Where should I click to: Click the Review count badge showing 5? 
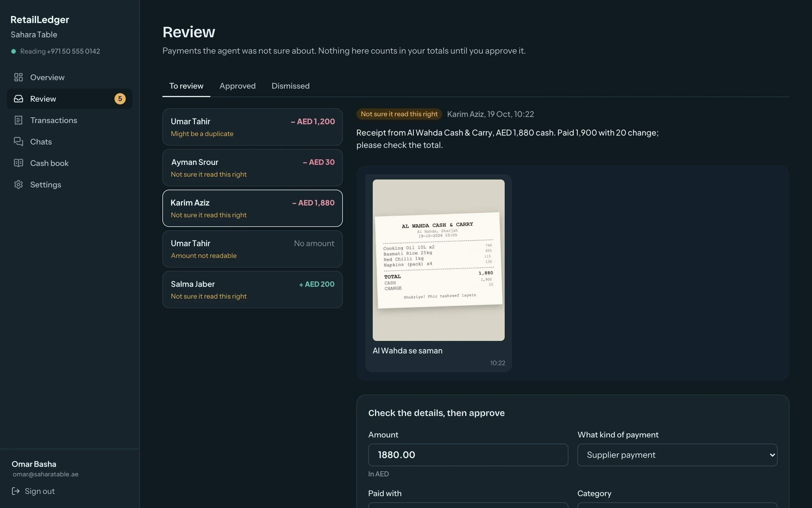[x=120, y=99]
